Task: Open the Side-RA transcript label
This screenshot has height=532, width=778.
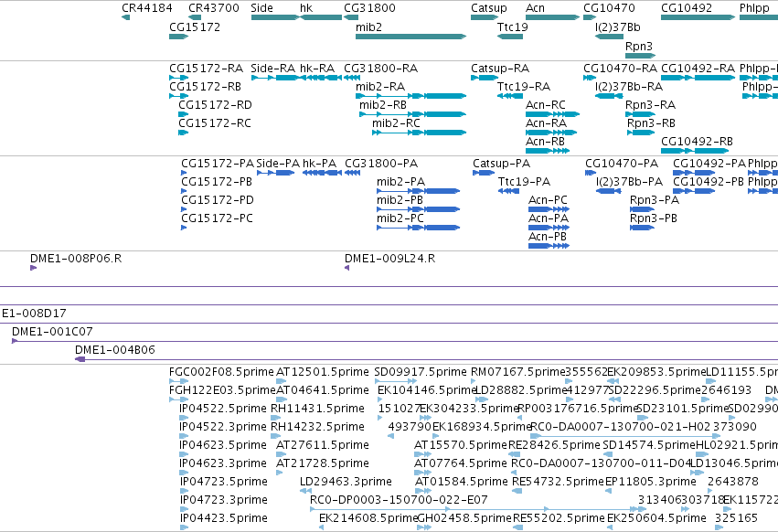Action: 273,69
